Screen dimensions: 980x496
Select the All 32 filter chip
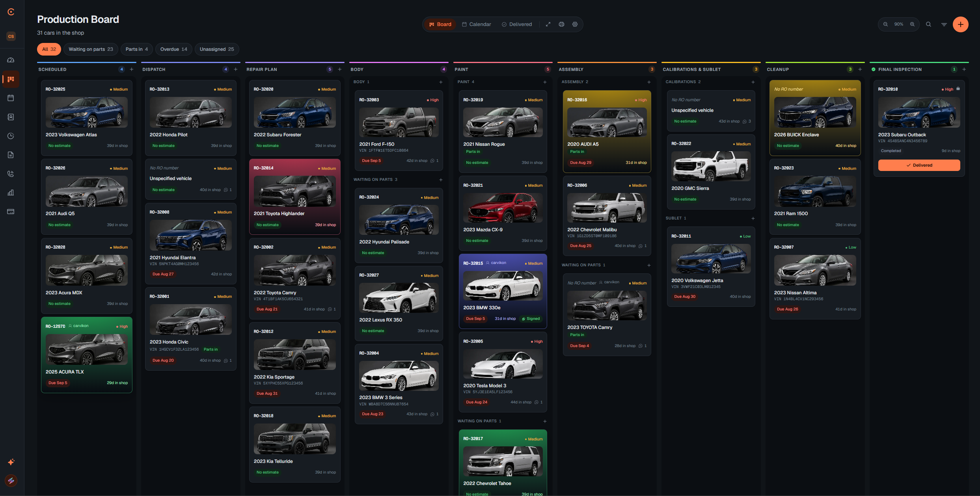[x=49, y=49]
